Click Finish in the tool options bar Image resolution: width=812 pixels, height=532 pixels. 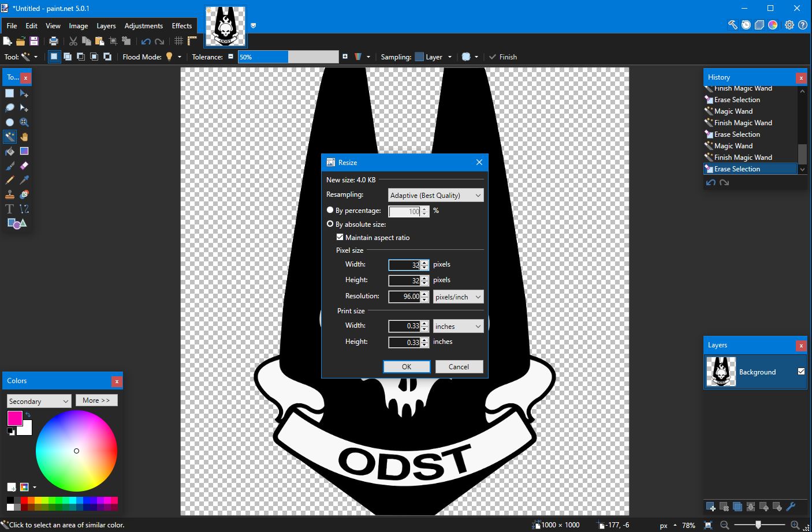502,57
